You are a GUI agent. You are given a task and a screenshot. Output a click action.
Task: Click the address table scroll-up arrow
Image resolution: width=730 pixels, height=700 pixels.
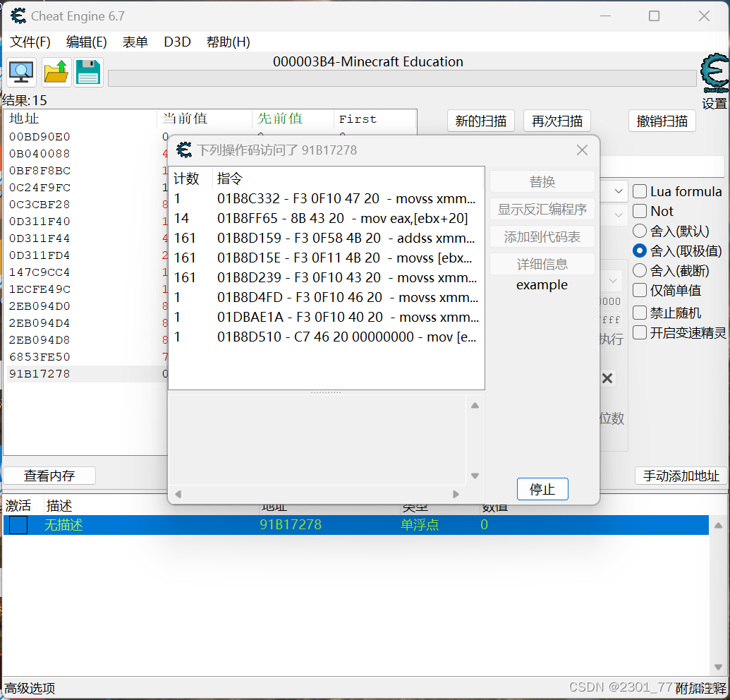click(718, 525)
